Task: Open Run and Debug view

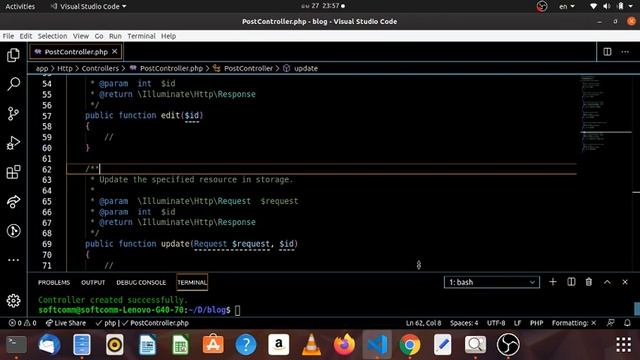Action: click(x=13, y=143)
